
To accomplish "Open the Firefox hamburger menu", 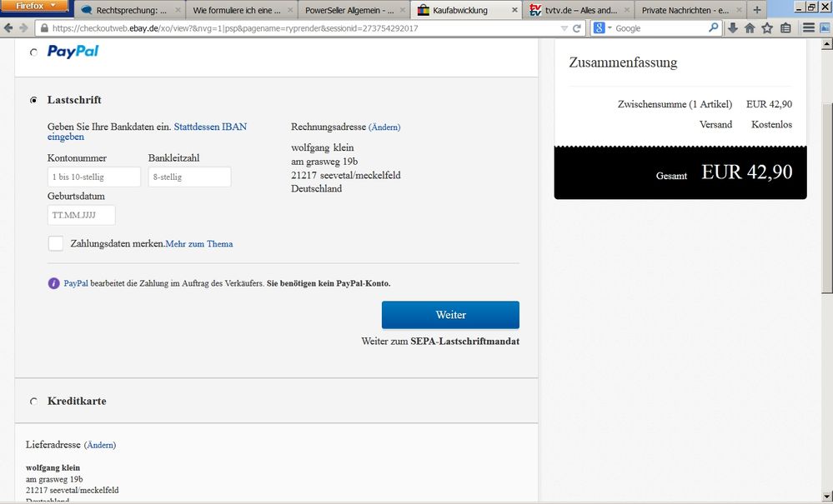I will coord(810,27).
